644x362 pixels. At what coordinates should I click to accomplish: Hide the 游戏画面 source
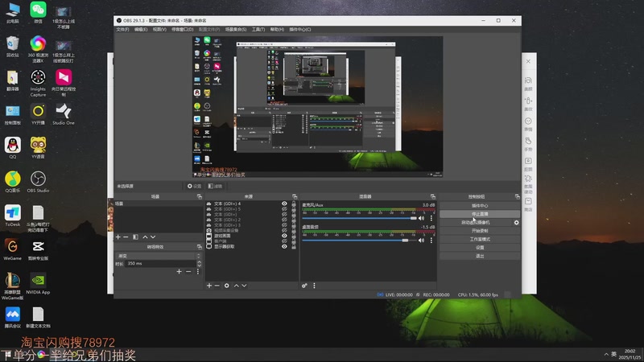284,236
